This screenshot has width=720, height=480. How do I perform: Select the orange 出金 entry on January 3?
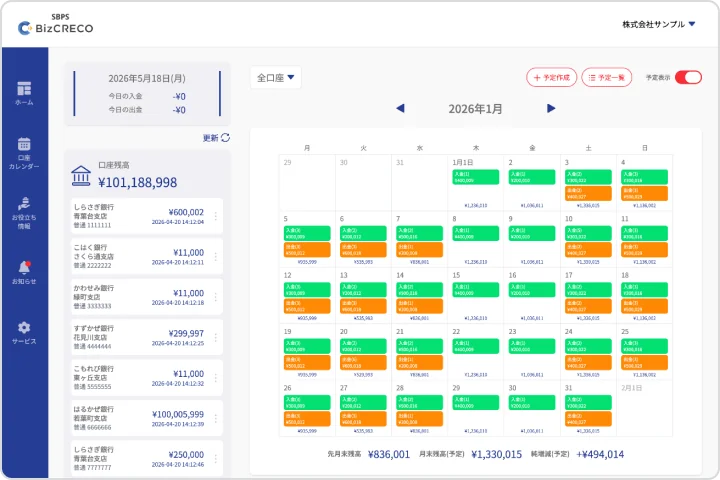click(588, 193)
